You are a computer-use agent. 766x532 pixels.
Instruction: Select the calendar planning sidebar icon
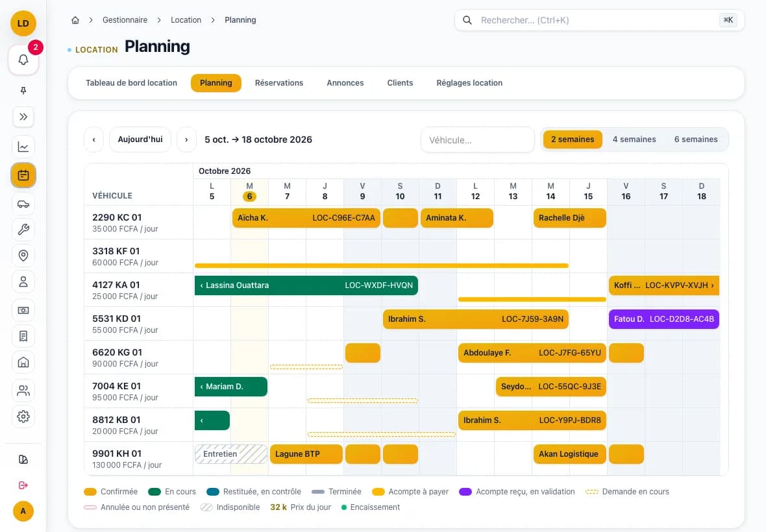point(23,175)
